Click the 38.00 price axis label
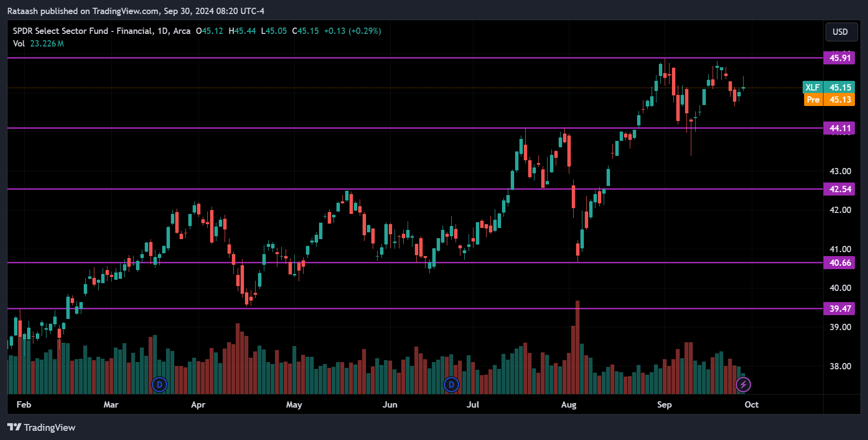The image size is (868, 440). [840, 366]
